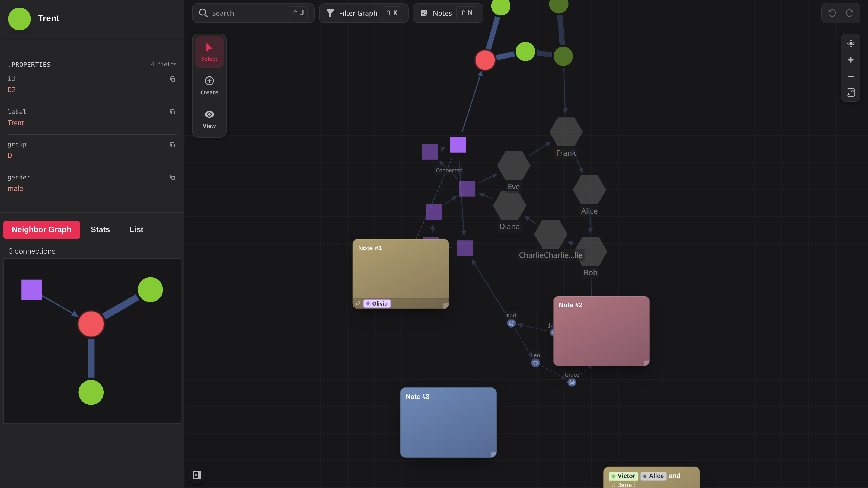Click the Victor tag in the bottom note
The image size is (868, 488).
(623, 476)
